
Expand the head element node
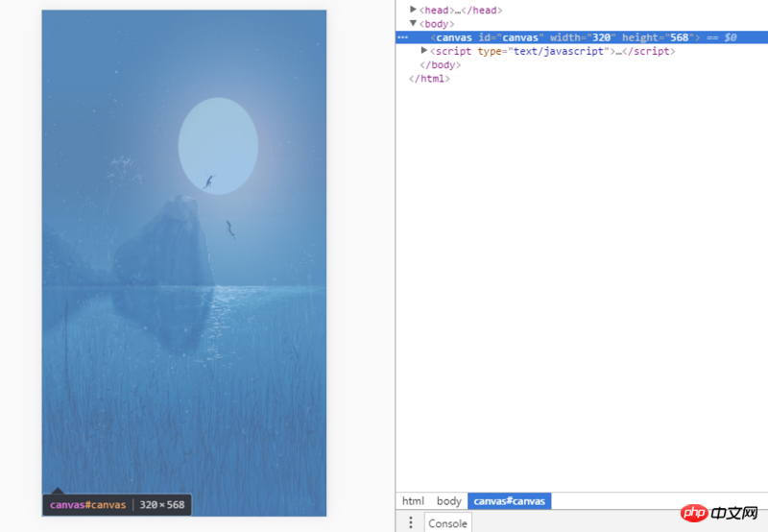(x=413, y=10)
